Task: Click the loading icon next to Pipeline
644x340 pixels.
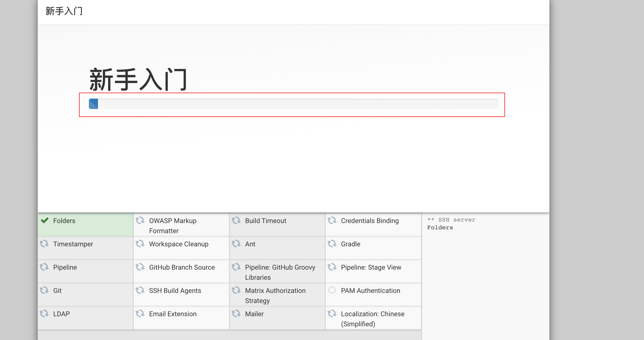Action: [x=45, y=267]
